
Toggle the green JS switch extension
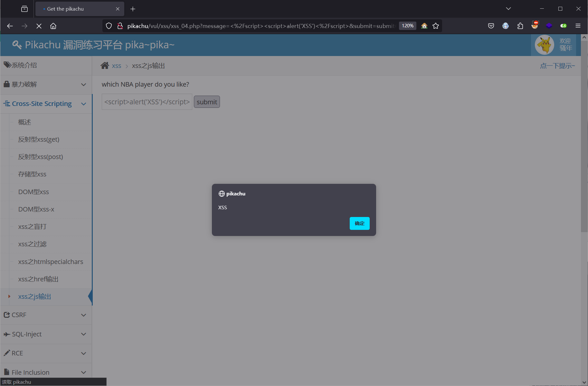click(x=564, y=26)
